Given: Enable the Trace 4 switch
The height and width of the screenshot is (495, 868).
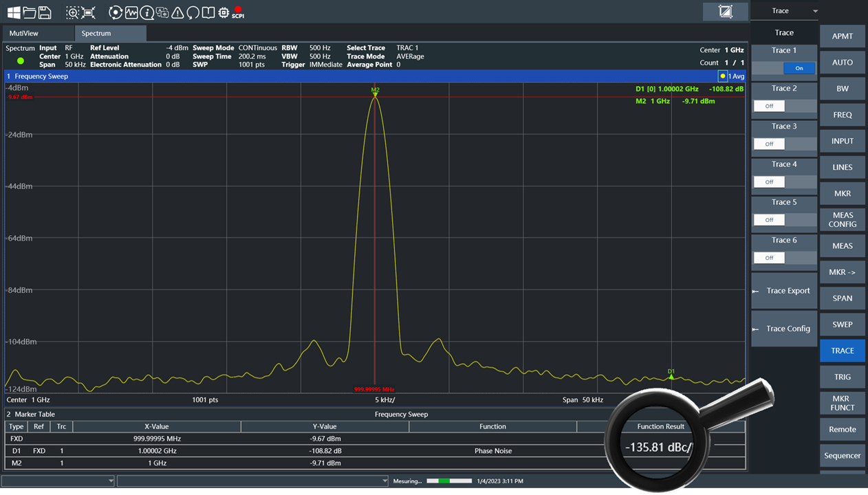Looking at the screenshot, I should [784, 181].
